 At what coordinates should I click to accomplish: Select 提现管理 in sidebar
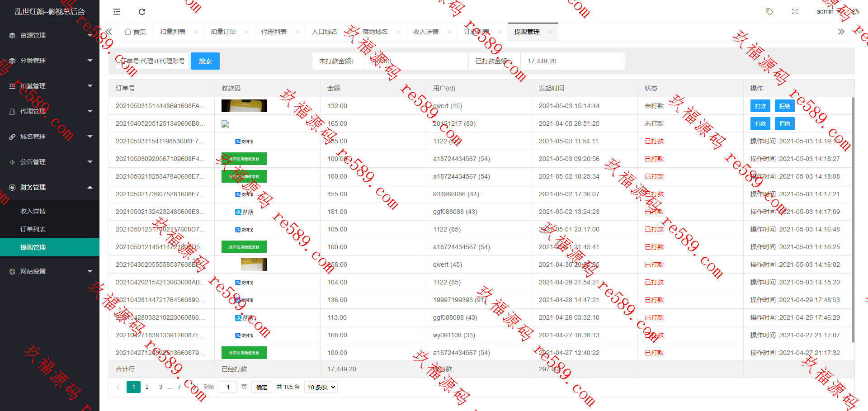[50, 247]
